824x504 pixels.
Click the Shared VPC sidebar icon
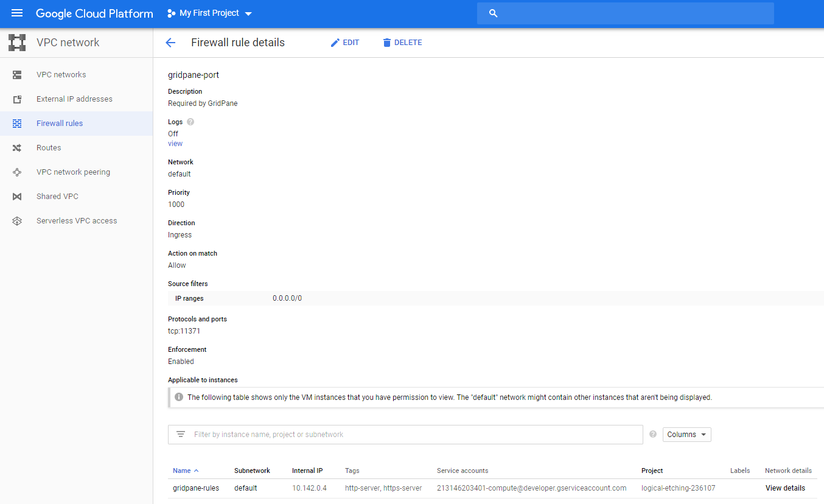(x=17, y=197)
